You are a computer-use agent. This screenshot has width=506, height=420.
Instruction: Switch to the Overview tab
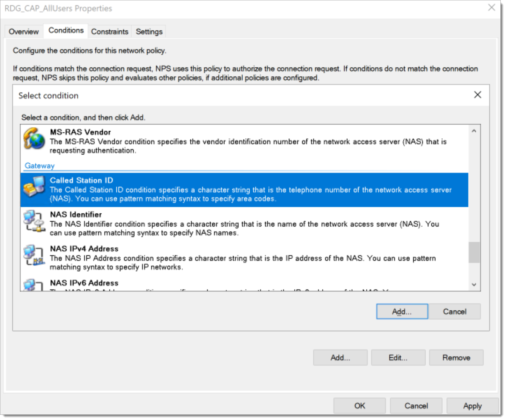tap(24, 32)
